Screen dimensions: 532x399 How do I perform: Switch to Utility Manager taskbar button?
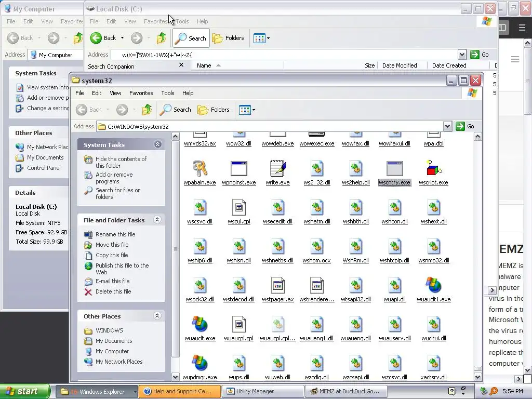pyautogui.click(x=263, y=392)
